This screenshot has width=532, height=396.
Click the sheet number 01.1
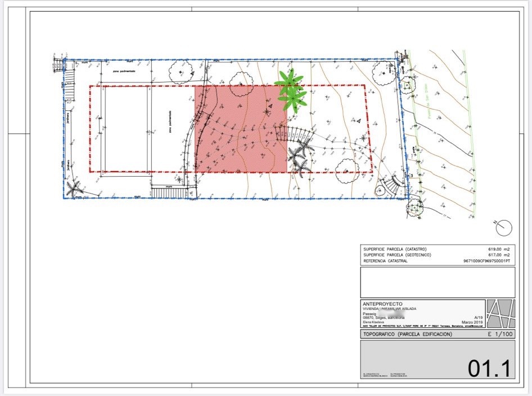click(489, 368)
